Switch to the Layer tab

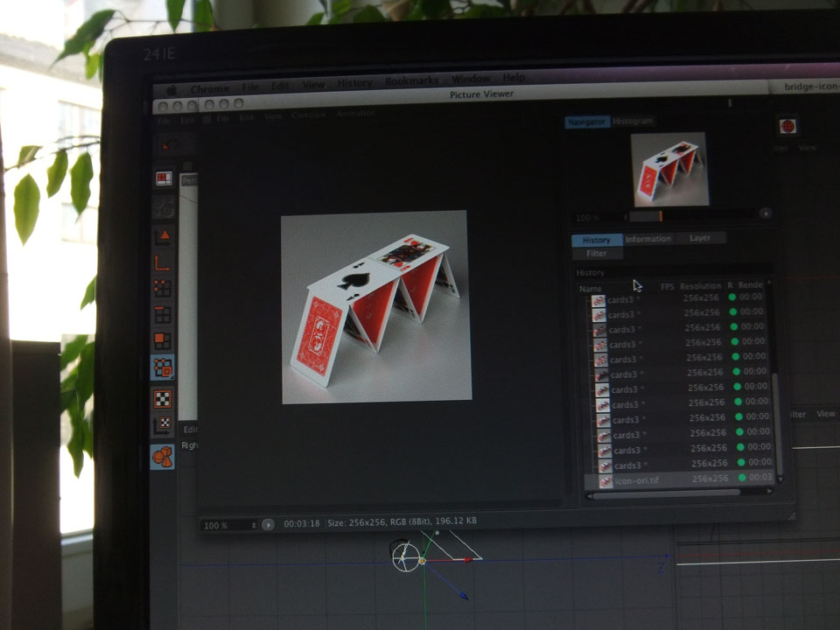pyautogui.click(x=700, y=238)
